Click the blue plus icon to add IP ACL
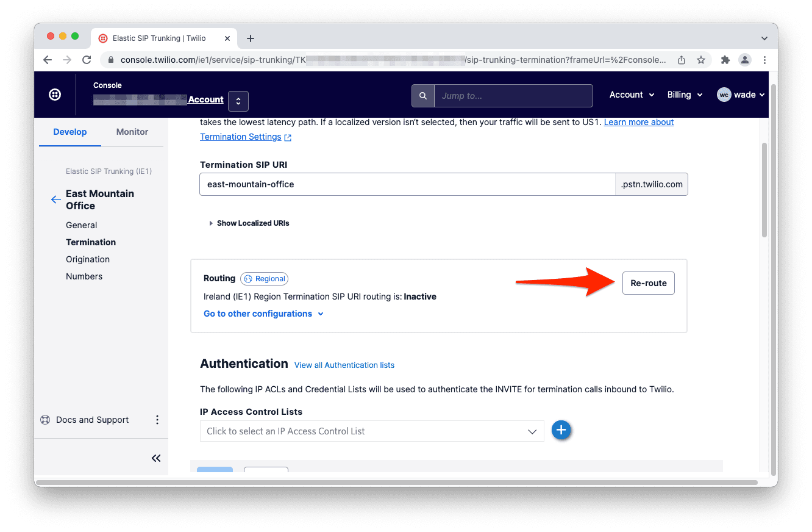 coord(561,430)
